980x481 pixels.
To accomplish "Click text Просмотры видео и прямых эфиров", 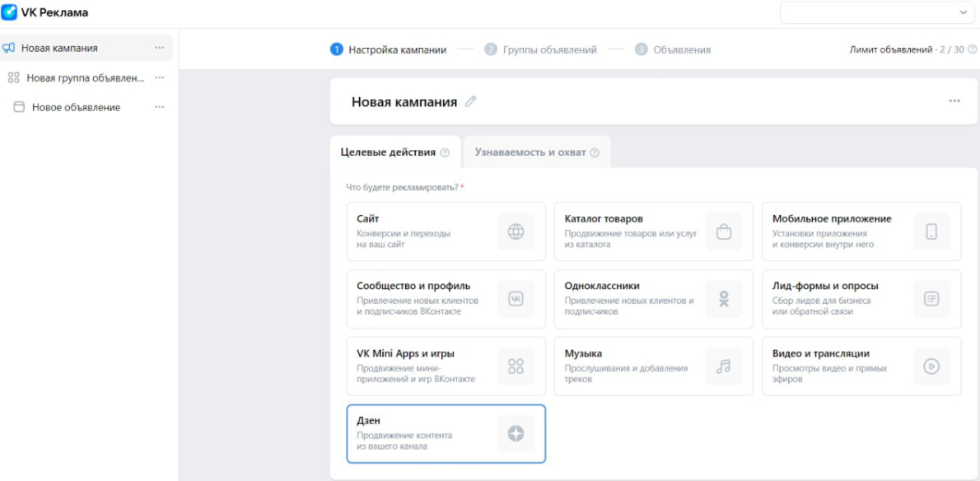I will [829, 374].
